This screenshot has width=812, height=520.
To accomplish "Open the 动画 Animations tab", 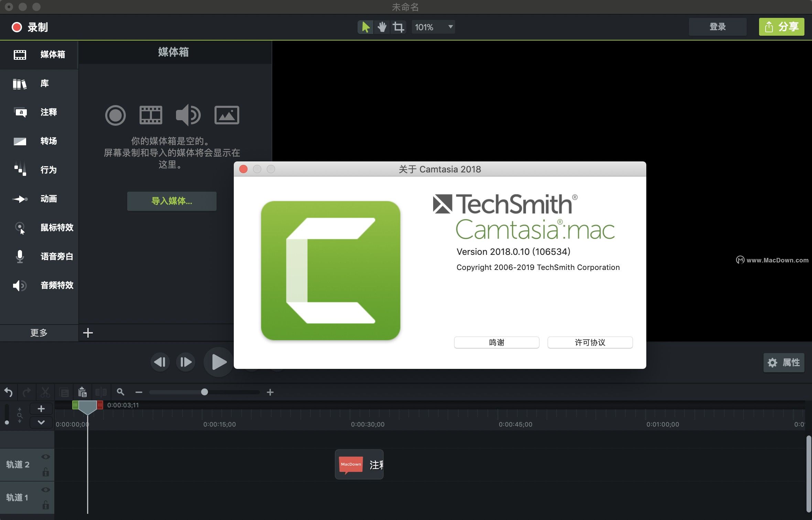I will (x=39, y=199).
